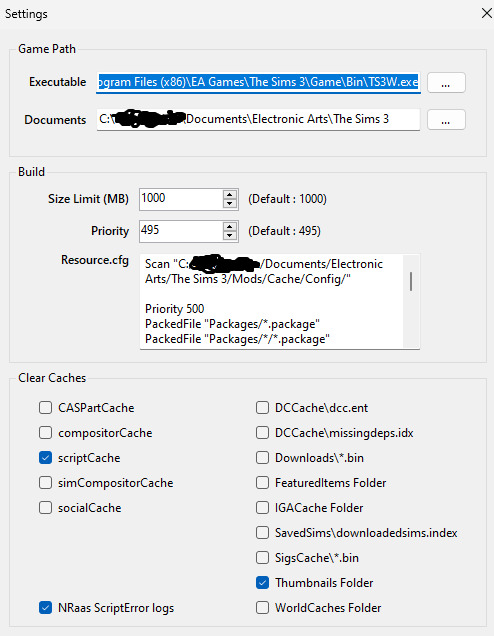Decrease the Size Limit value
This screenshot has height=636, width=494.
coord(230,204)
